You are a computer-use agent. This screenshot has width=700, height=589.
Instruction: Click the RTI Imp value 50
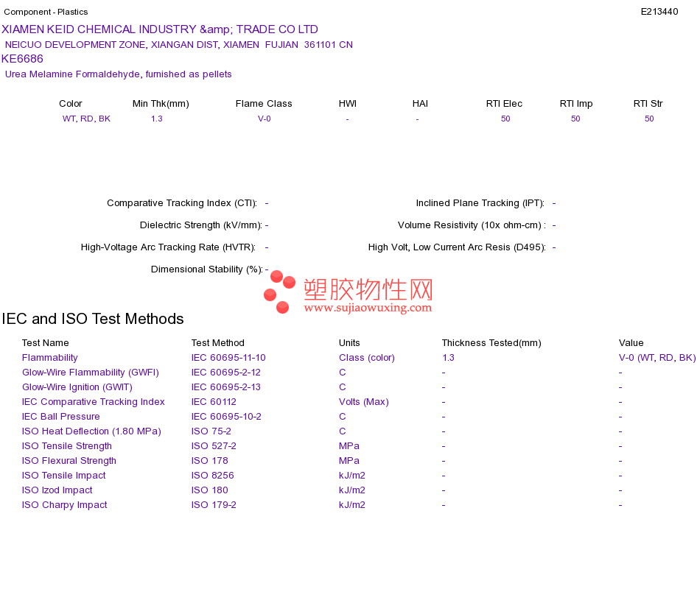click(575, 119)
